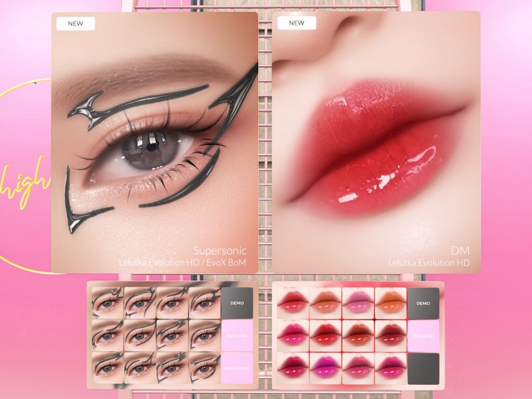532x399 pixels.
Task: Select the rose pink lip swatch, third in bottom row
Action: 358,369
